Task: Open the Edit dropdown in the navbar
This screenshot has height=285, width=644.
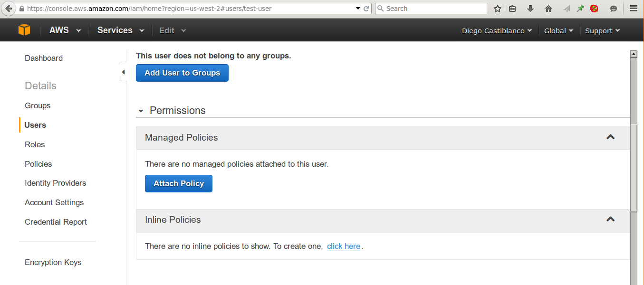Action: click(173, 30)
